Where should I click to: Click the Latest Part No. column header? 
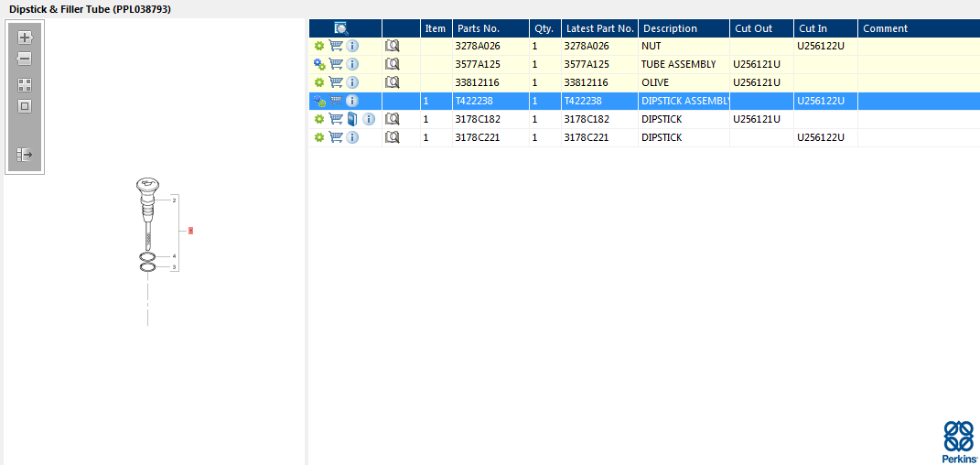tap(600, 28)
